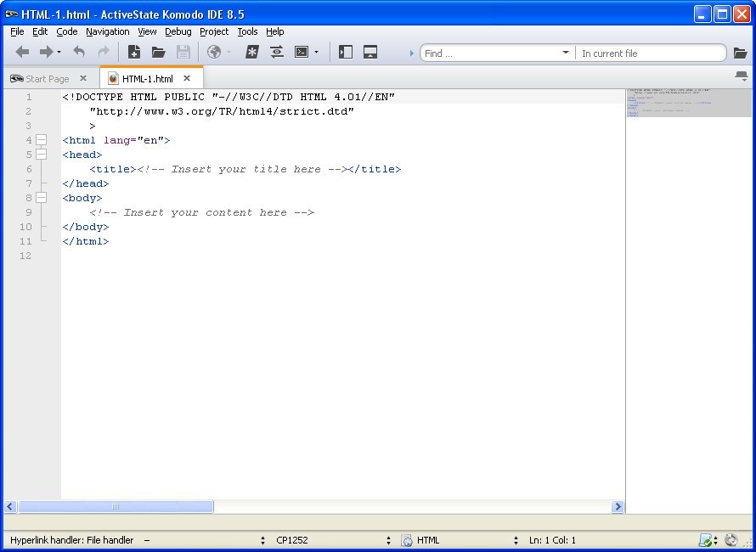
Task: Click the tab list icon at tab bar right
Action: 742,76
